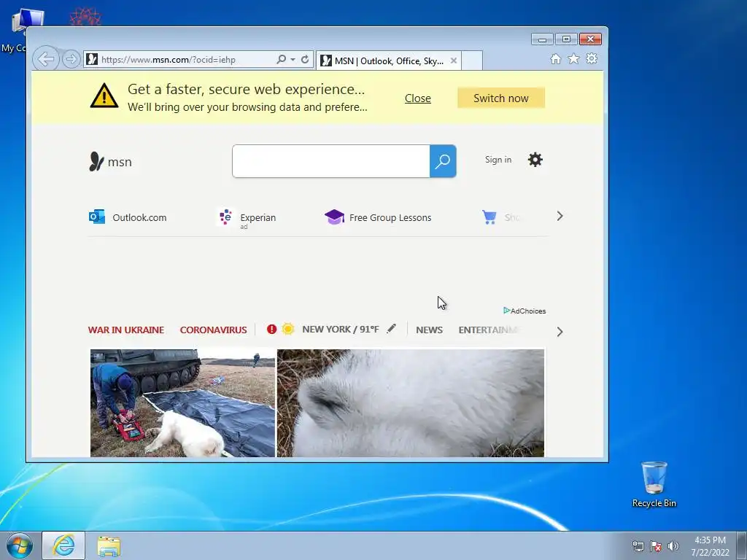Click the Close link in the yellow banner
The width and height of the screenshot is (747, 560).
click(418, 98)
